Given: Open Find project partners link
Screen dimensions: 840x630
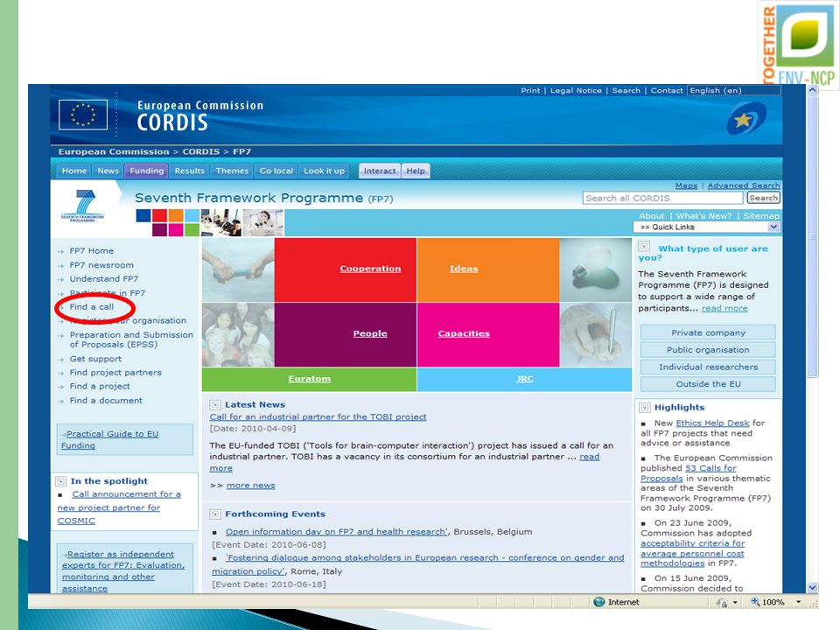Looking at the screenshot, I should point(115,373).
